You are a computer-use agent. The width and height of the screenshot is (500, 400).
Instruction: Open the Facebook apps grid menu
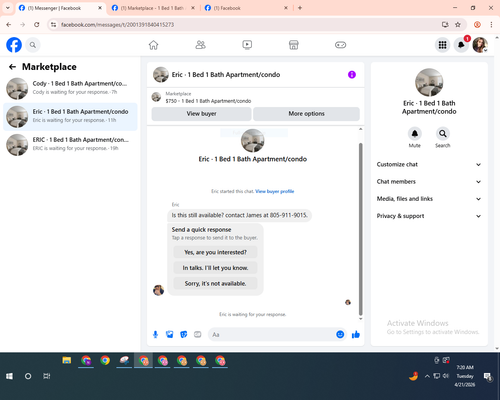(x=442, y=45)
